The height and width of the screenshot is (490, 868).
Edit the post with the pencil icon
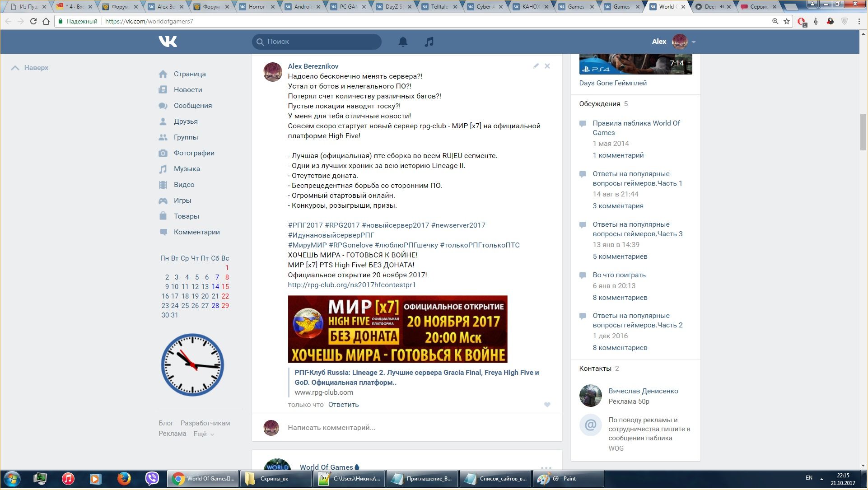(x=536, y=66)
